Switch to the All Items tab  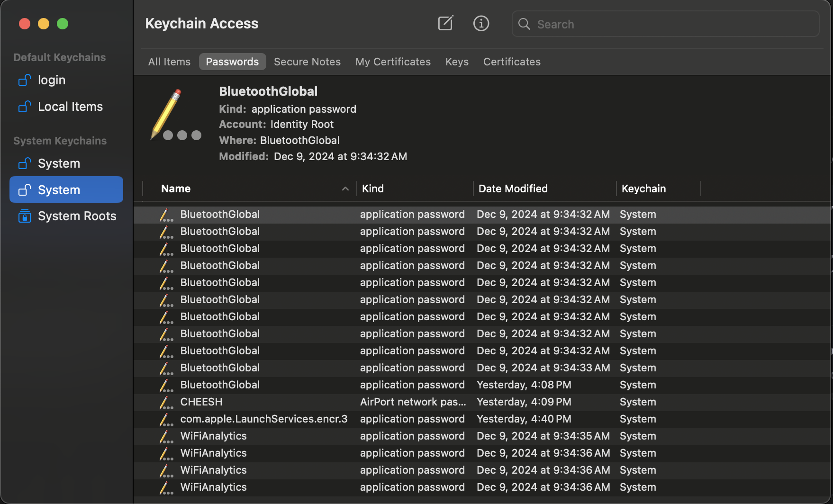169,62
